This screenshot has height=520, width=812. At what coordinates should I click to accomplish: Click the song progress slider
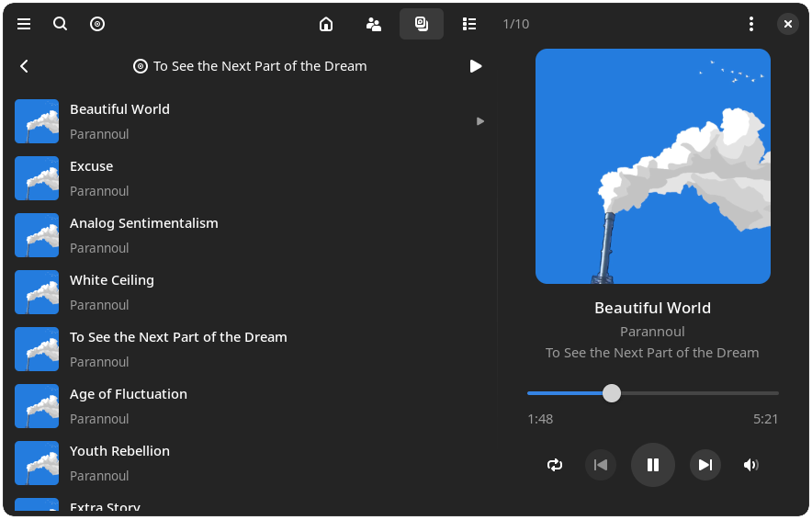pos(653,393)
